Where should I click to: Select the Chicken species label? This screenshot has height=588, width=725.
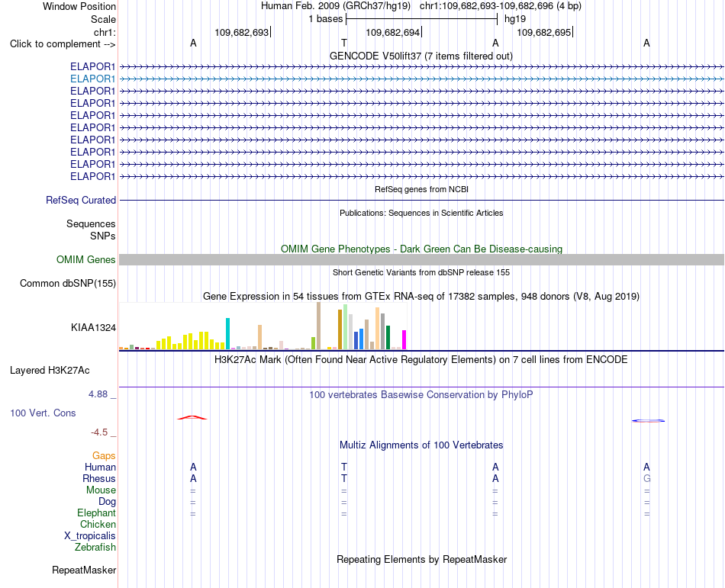pos(98,524)
